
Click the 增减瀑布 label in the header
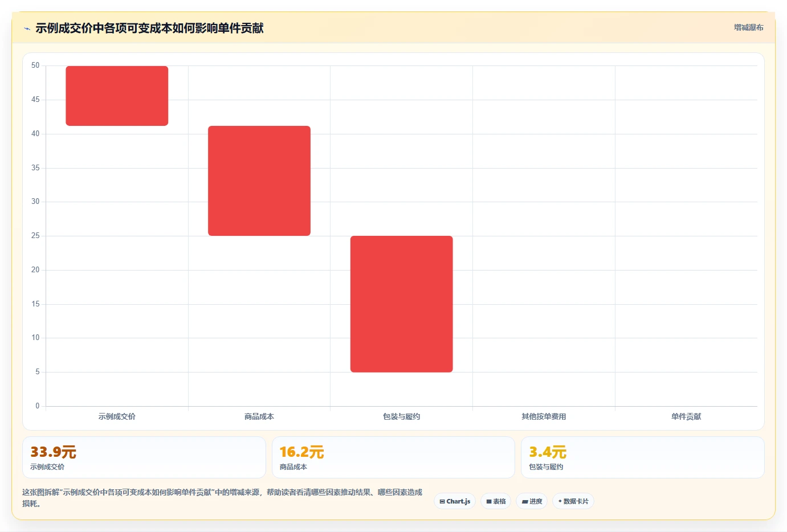point(748,27)
